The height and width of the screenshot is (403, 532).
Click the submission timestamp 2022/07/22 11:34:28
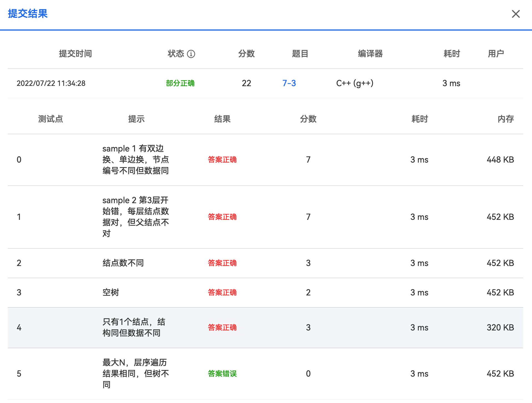[x=51, y=83]
